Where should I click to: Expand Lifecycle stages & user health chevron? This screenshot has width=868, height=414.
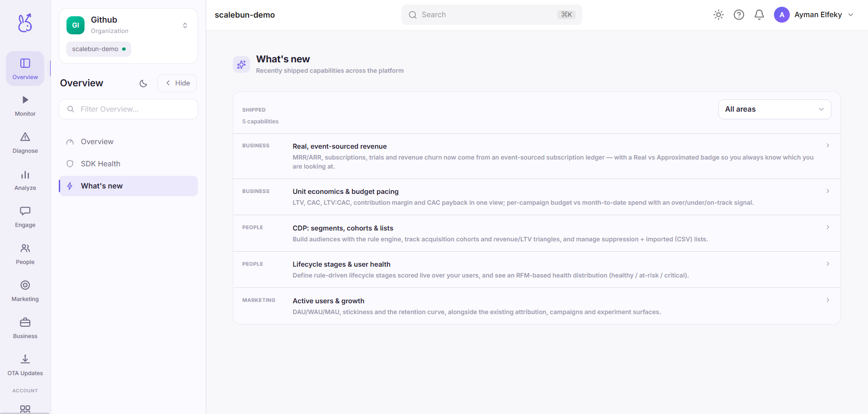point(828,264)
